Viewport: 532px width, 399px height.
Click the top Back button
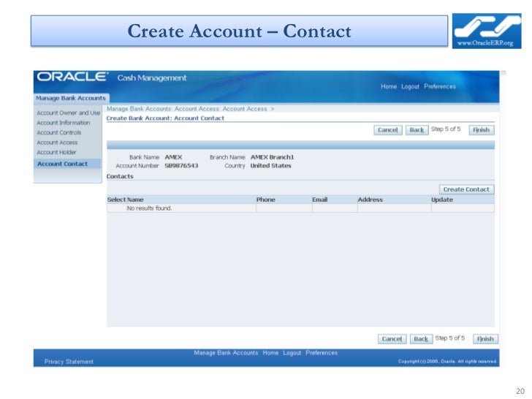pos(417,130)
